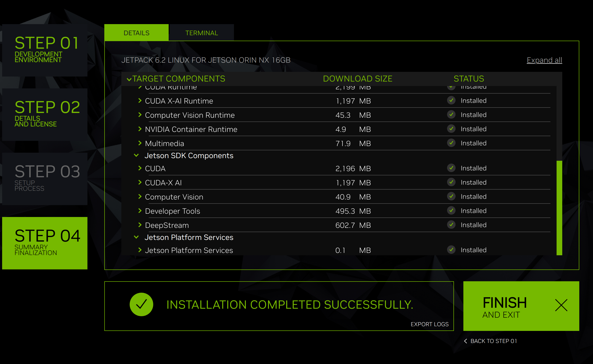The image size is (593, 364).
Task: Collapse the Jetson SDK Components group
Action: click(136, 156)
